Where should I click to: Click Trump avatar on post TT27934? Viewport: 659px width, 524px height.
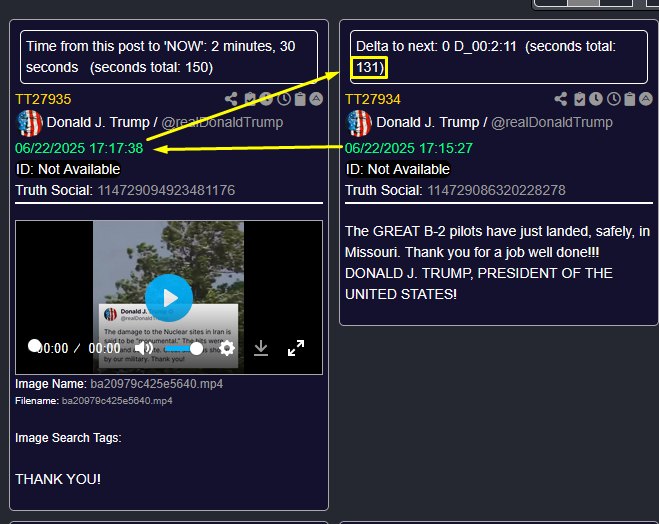358,123
